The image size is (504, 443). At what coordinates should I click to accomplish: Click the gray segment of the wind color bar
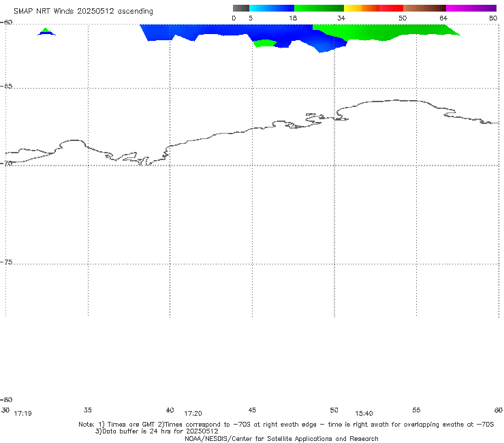(240, 8)
